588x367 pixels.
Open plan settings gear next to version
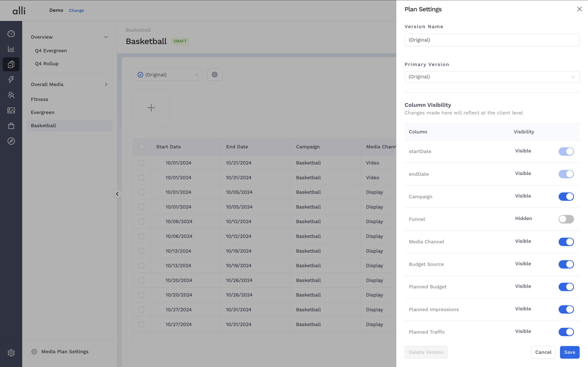coord(214,75)
